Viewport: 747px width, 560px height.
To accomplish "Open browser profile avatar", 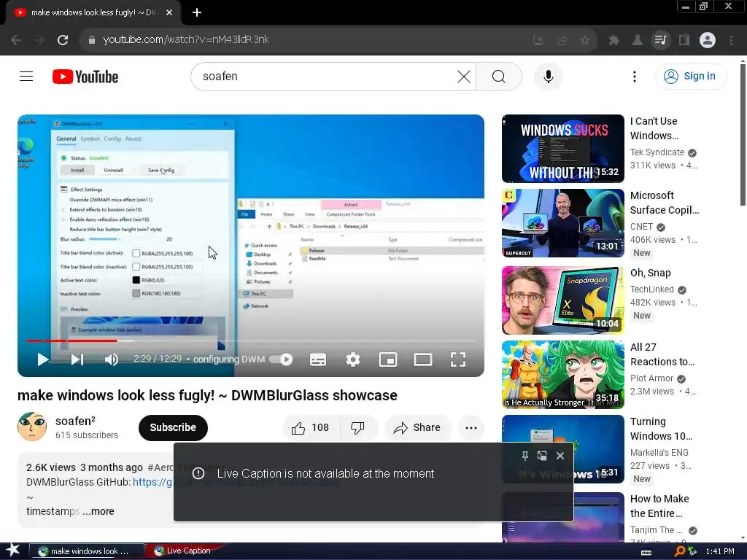I will click(x=708, y=40).
